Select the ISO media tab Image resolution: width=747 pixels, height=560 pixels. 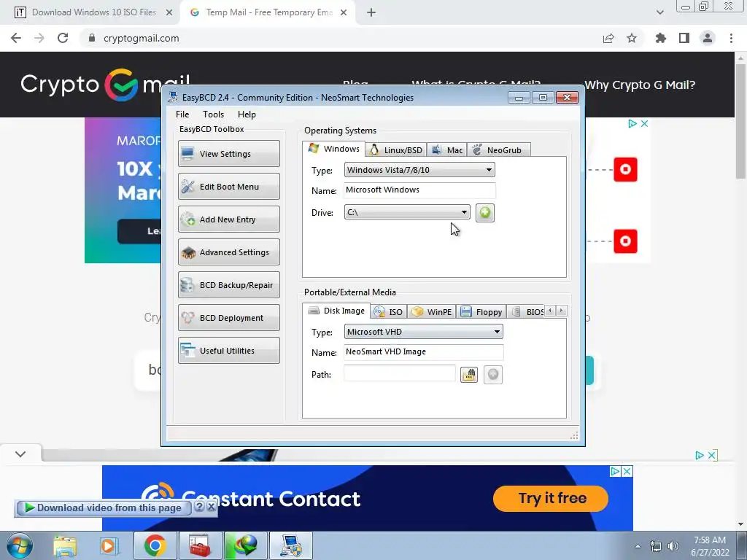tap(389, 312)
